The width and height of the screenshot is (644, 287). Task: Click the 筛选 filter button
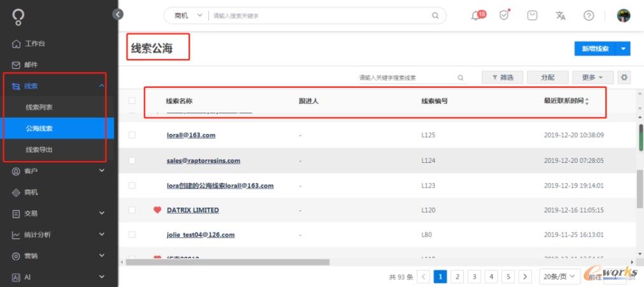502,77
